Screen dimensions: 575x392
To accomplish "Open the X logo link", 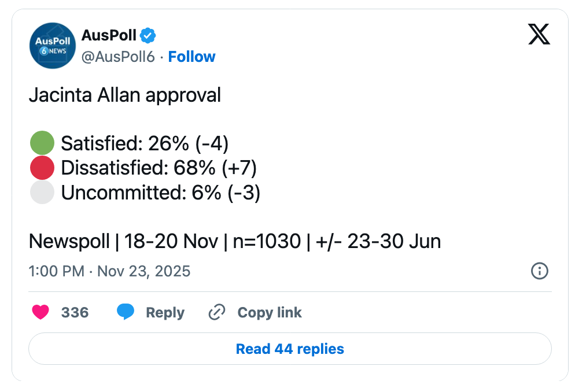I will (x=539, y=35).
